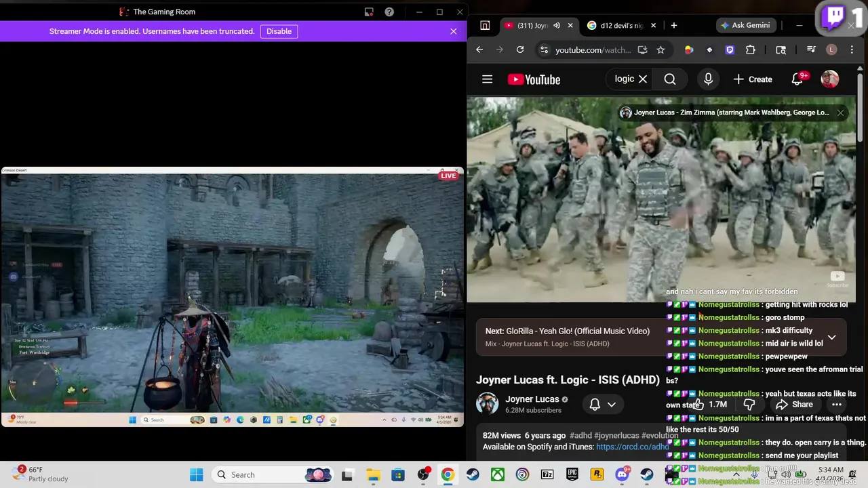868x488 pixels.
Task: Click the Joyner Lucas music video player
Action: pos(661,199)
